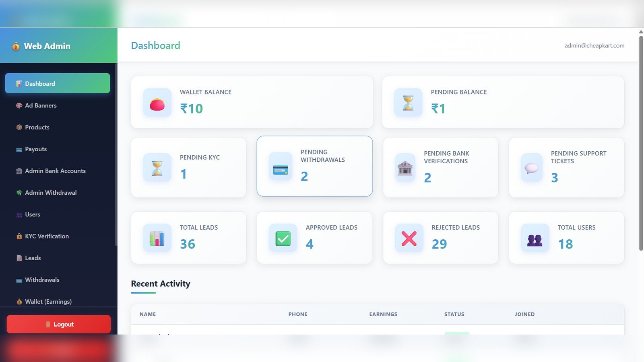Image resolution: width=644 pixels, height=362 pixels.
Task: Click the ₹10 wallet balance value
Action: [192, 109]
